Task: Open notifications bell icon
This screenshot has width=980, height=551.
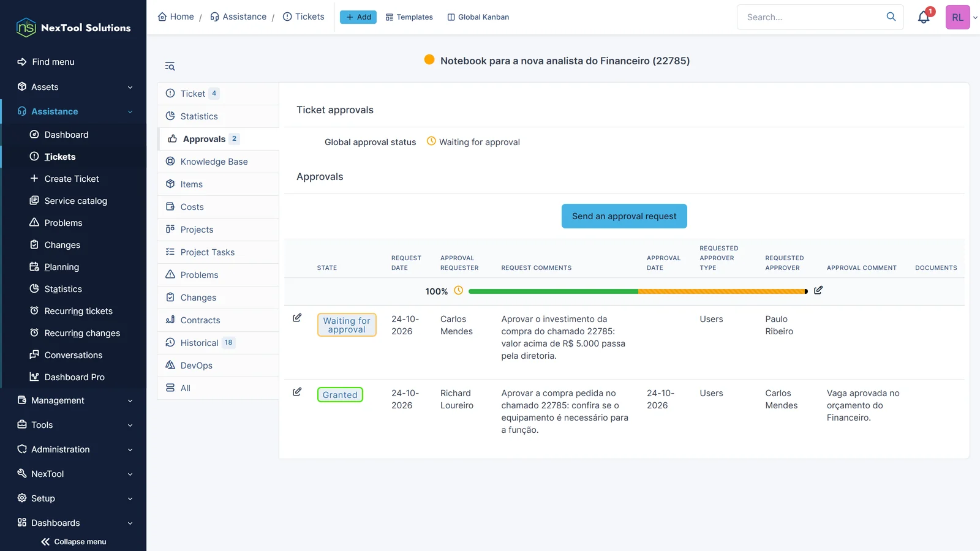Action: point(924,17)
